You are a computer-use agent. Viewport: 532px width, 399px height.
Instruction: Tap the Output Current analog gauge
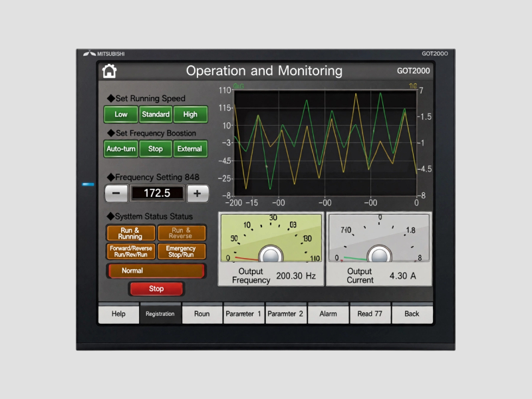pos(379,238)
